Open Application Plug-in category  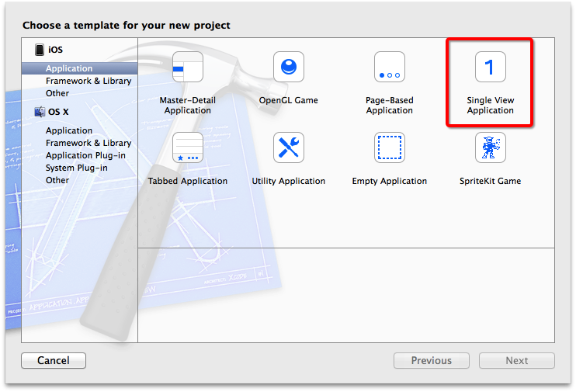coord(85,155)
